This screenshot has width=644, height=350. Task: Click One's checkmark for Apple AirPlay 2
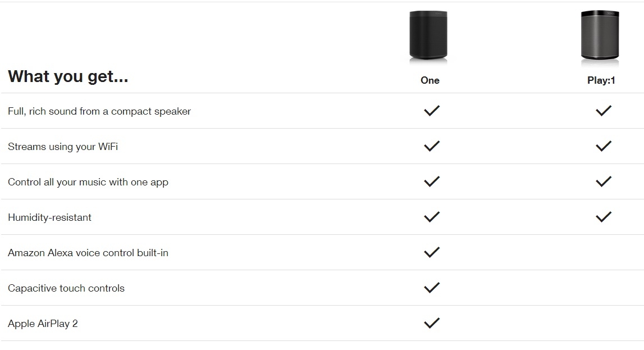click(x=432, y=322)
